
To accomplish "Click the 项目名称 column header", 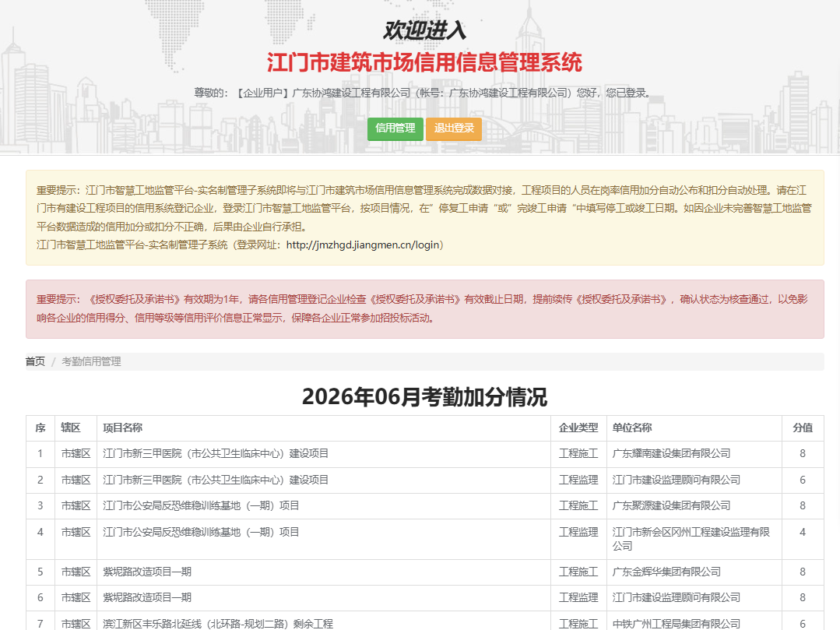I will [324, 428].
